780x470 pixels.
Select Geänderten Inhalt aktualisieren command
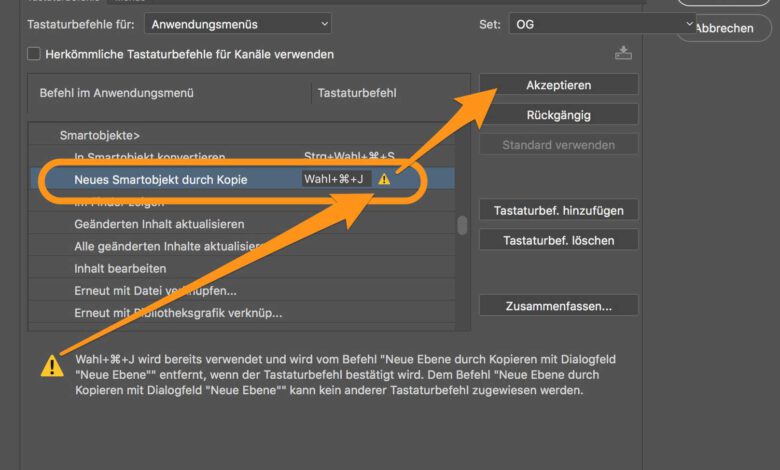pyautogui.click(x=159, y=224)
